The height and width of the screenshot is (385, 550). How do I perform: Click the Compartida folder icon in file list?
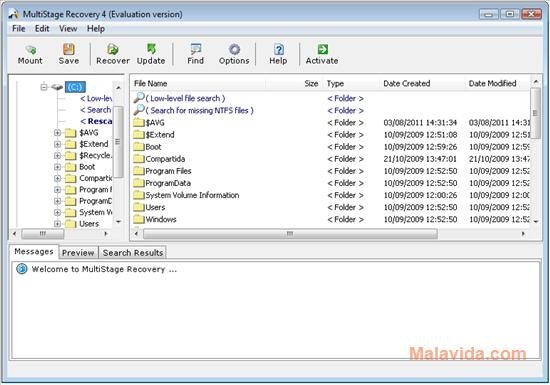tap(139, 158)
